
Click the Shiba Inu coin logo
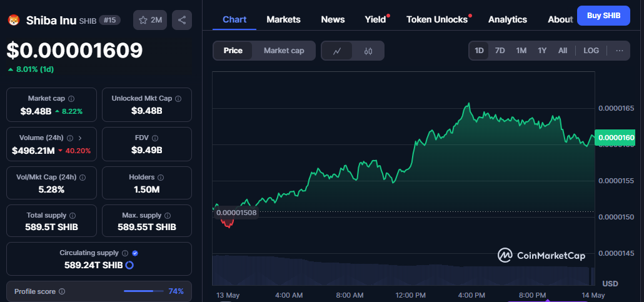(14, 20)
